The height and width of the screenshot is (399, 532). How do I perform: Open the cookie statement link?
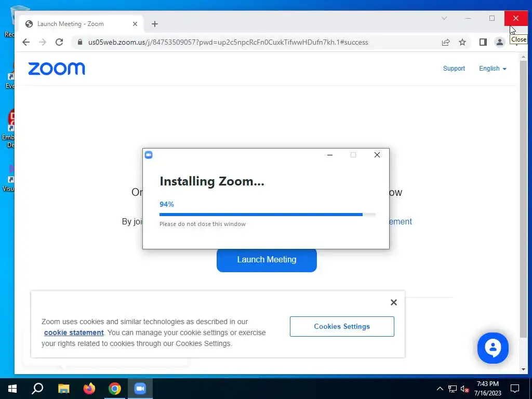tap(74, 332)
